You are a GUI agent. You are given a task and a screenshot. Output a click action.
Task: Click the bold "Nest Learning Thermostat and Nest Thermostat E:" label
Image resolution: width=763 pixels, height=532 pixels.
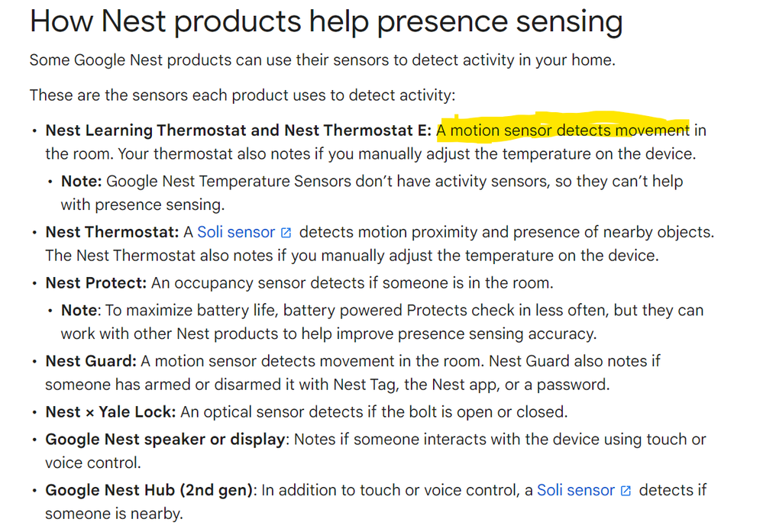(x=238, y=131)
